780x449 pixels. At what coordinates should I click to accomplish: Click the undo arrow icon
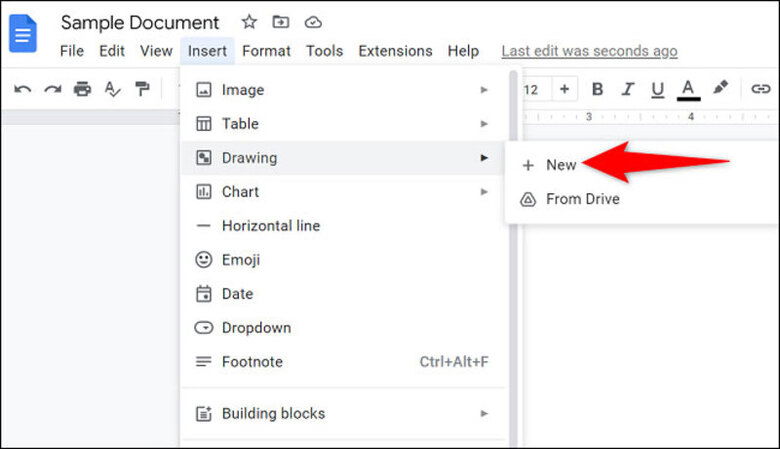coord(22,89)
